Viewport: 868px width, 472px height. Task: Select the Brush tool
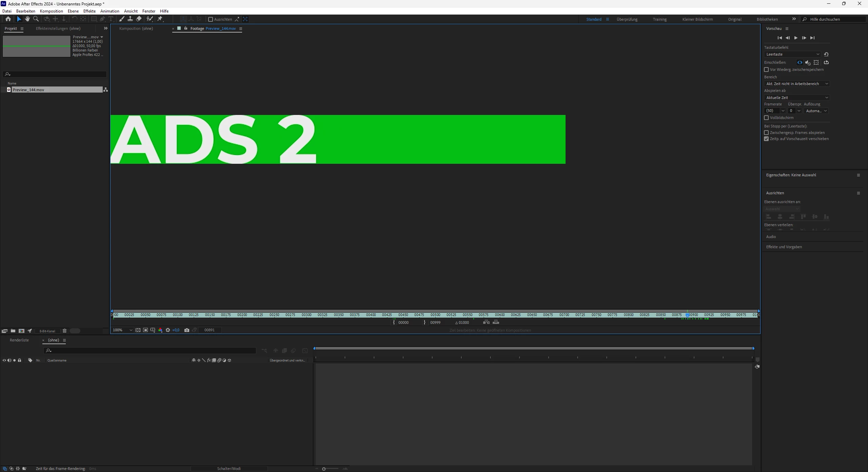click(122, 19)
